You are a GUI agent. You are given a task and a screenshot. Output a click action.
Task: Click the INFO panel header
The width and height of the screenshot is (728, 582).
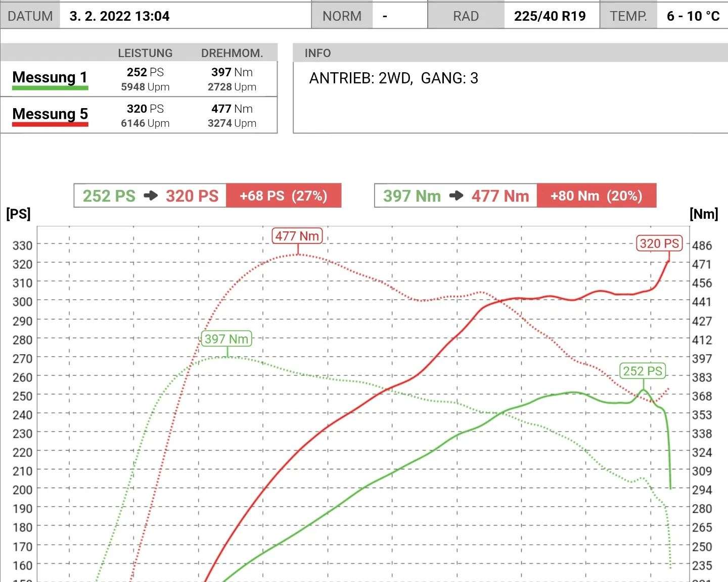317,53
